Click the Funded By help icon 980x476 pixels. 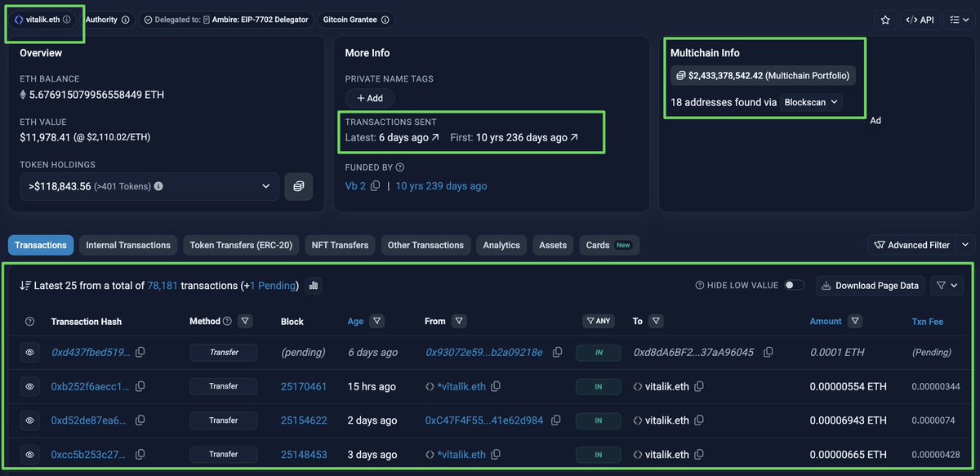pos(399,167)
